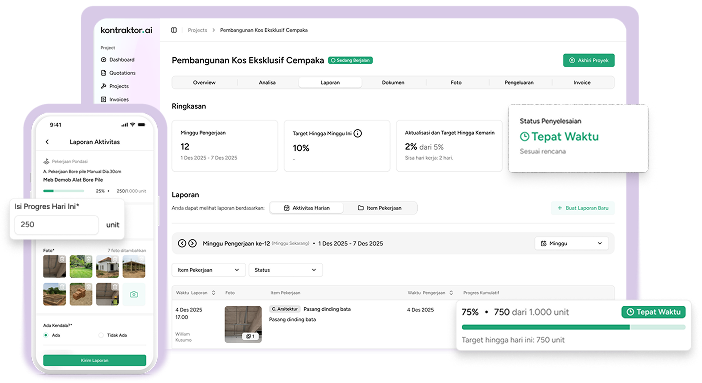Viewport: 702px width, 383px height.
Task: Click kontraktor.ai logo
Action: click(x=126, y=30)
